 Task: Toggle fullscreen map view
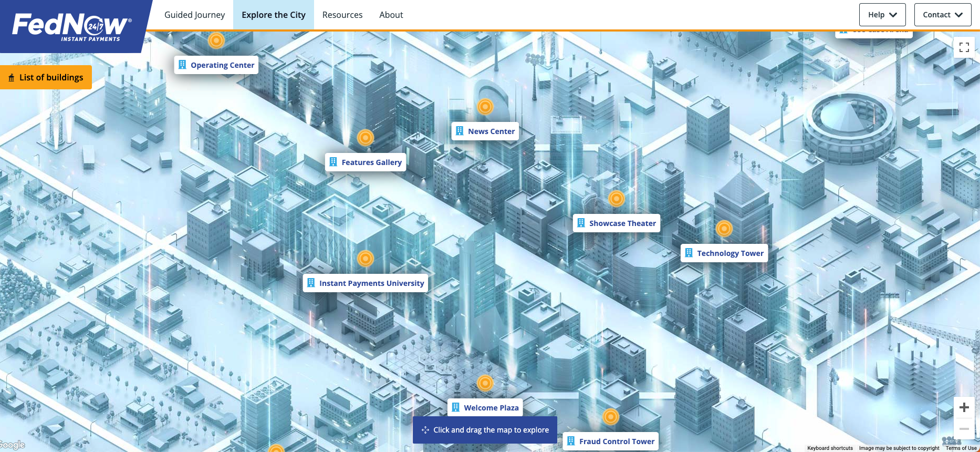(x=964, y=48)
